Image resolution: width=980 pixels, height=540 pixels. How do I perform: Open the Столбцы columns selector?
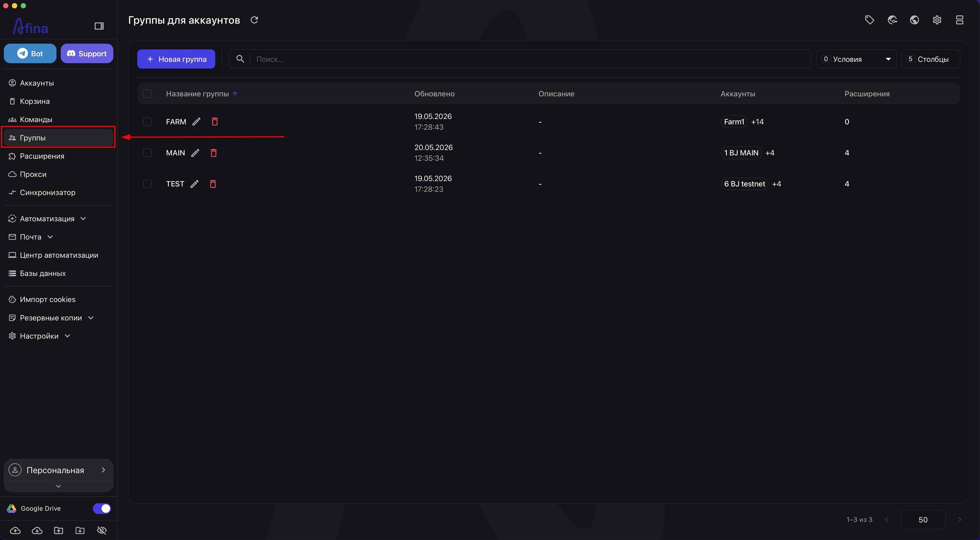click(x=930, y=59)
